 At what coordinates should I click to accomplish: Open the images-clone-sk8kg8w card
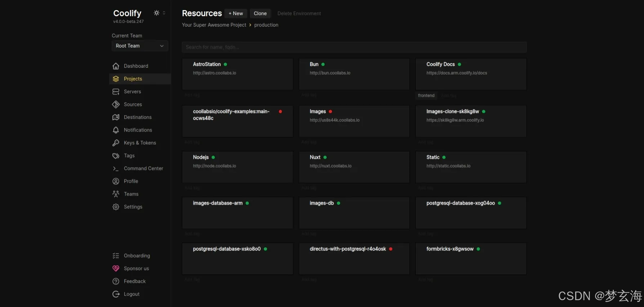(471, 121)
